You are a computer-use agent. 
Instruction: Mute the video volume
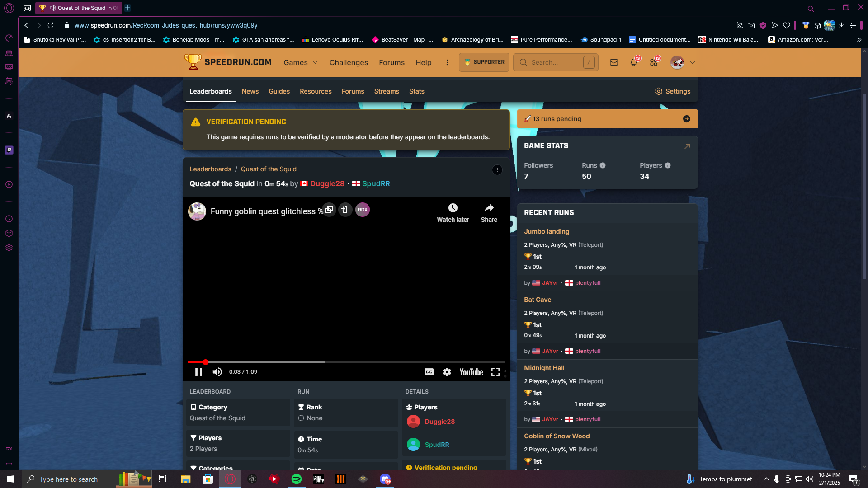pyautogui.click(x=217, y=372)
